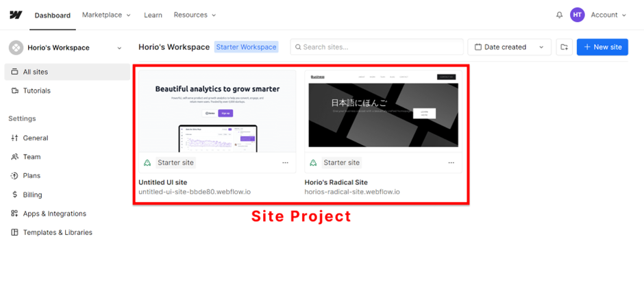Click the All sites icon
This screenshot has height=304, width=644.
pos(15,72)
